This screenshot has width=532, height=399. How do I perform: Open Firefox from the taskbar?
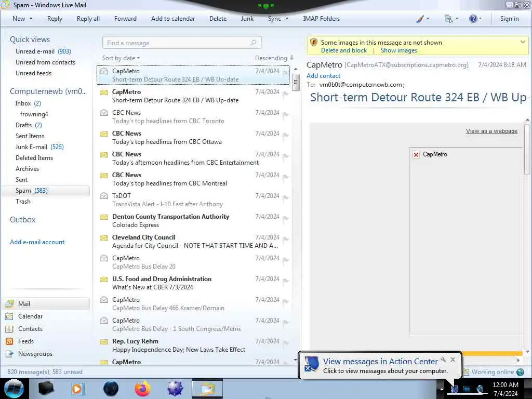(143, 389)
